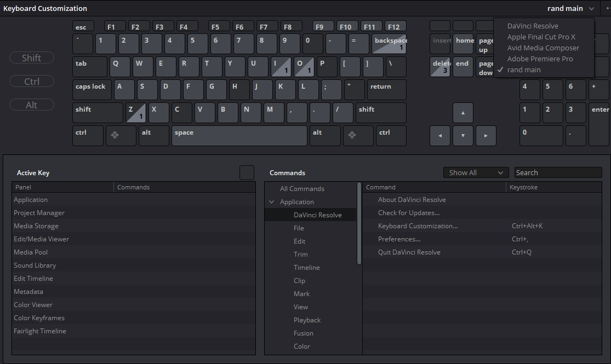Click the Keystroke column header

pyautogui.click(x=553, y=187)
